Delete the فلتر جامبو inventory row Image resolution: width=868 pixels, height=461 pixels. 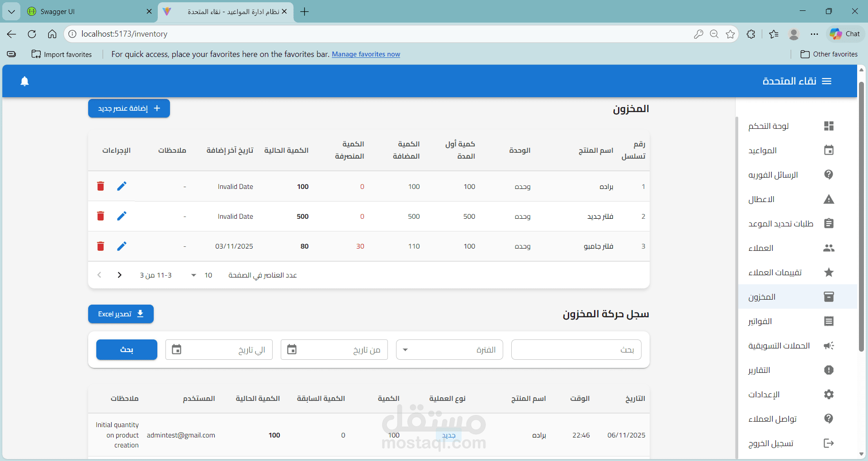[101, 246]
